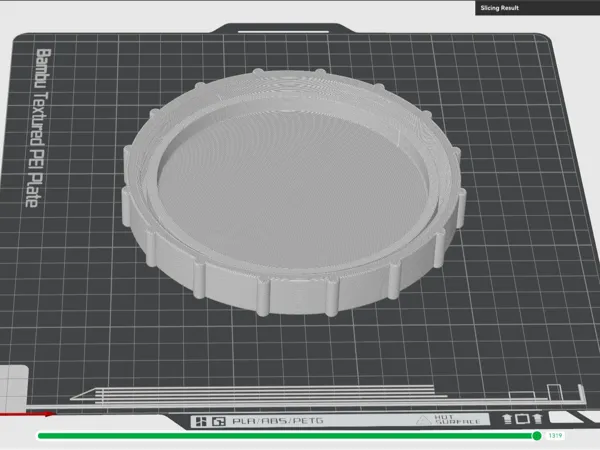Click the slider value 1319
The image size is (600, 450).
click(555, 435)
